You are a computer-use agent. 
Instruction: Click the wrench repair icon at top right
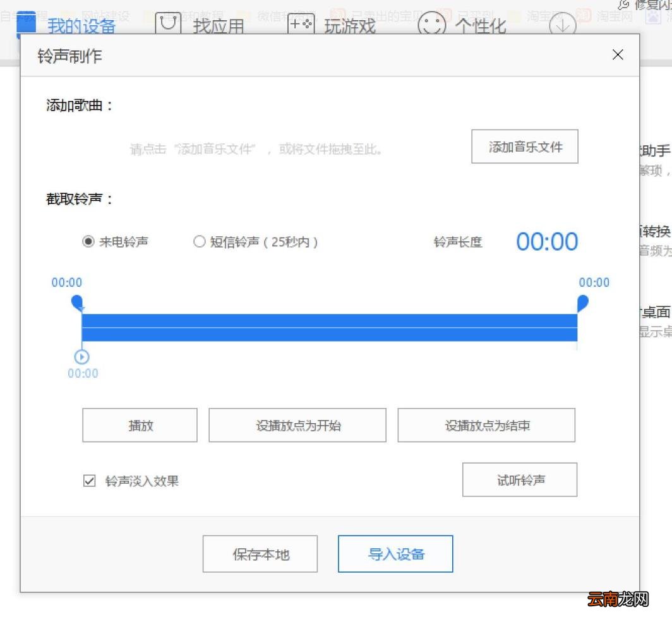click(x=623, y=5)
